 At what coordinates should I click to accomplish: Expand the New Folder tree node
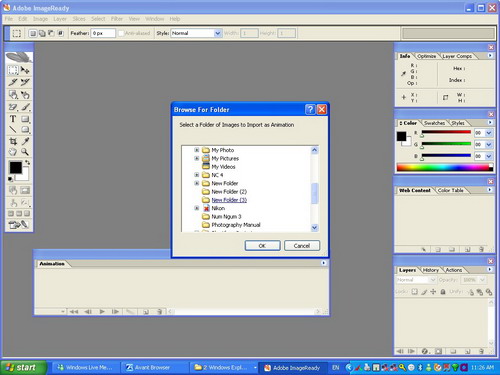(197, 183)
